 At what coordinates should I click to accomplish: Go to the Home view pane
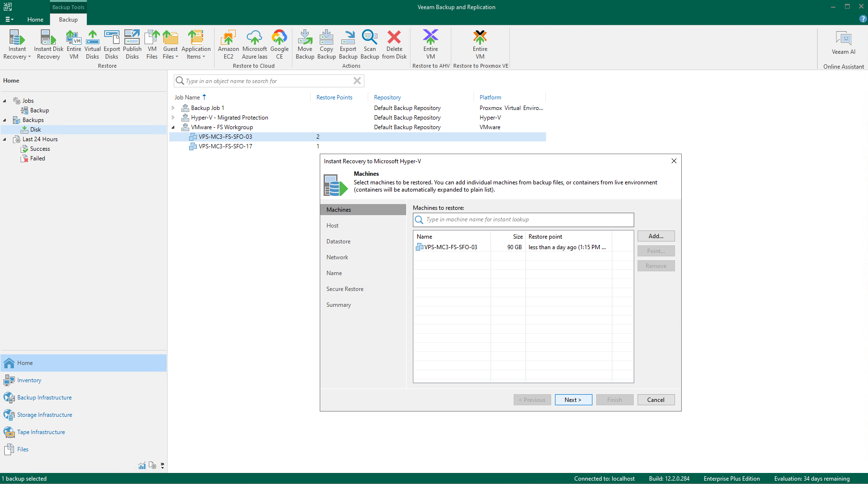click(x=84, y=363)
